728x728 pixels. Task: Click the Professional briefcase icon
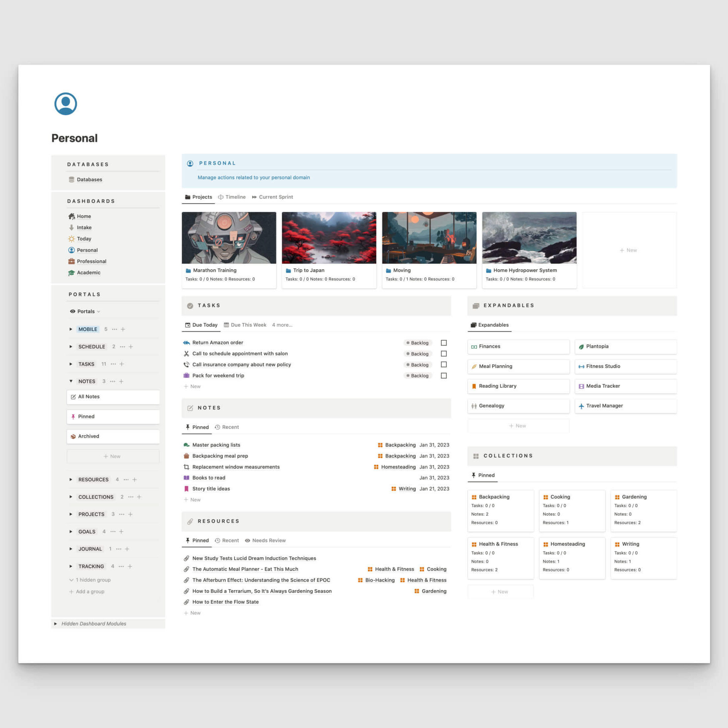point(71,261)
